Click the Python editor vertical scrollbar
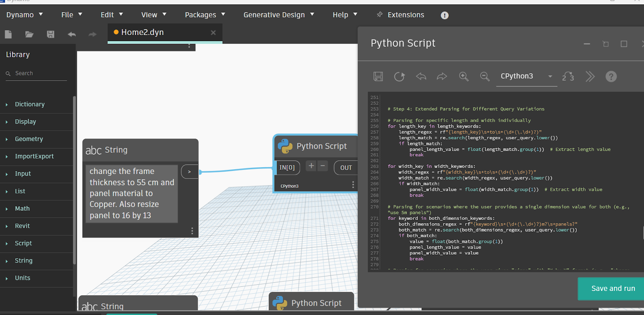This screenshot has width=644, height=315. 642,233
